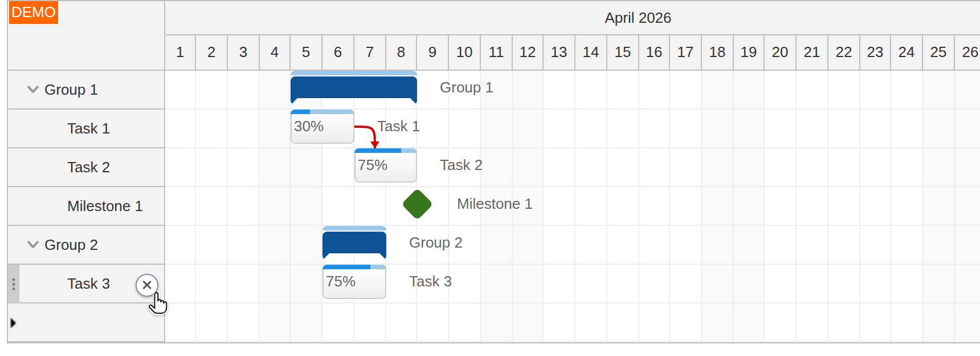The image size is (980, 356).
Task: Click the Task 2 bar showing 75%
Action: click(x=385, y=165)
